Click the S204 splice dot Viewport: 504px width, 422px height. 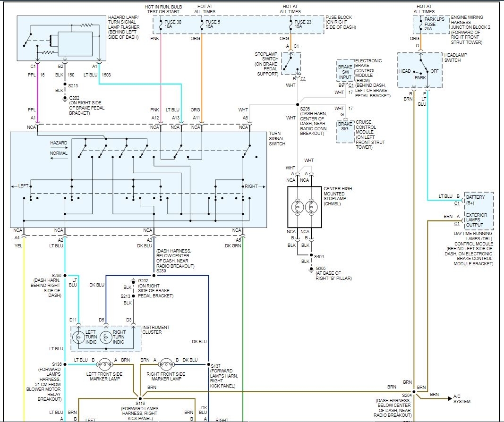414,392
